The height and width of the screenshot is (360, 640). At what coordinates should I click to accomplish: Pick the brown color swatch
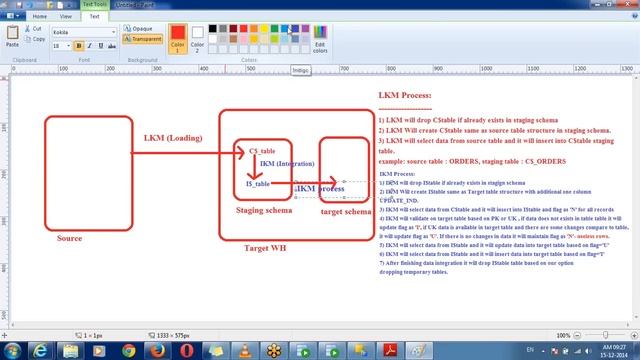tap(233, 39)
